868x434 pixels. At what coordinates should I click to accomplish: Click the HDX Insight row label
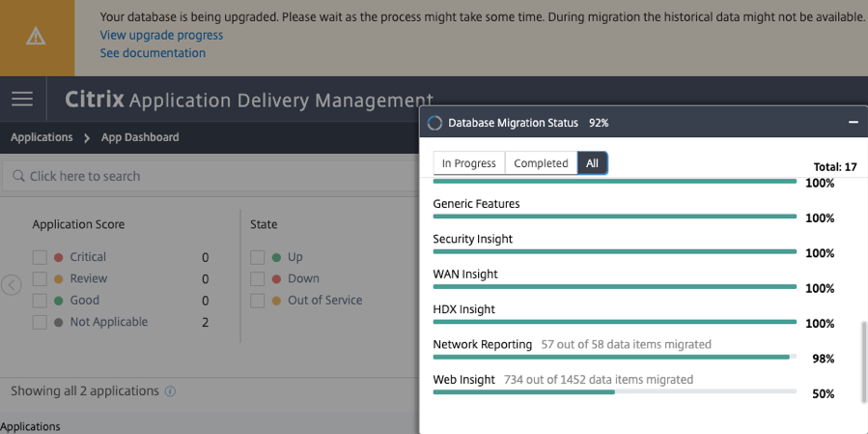(x=463, y=309)
